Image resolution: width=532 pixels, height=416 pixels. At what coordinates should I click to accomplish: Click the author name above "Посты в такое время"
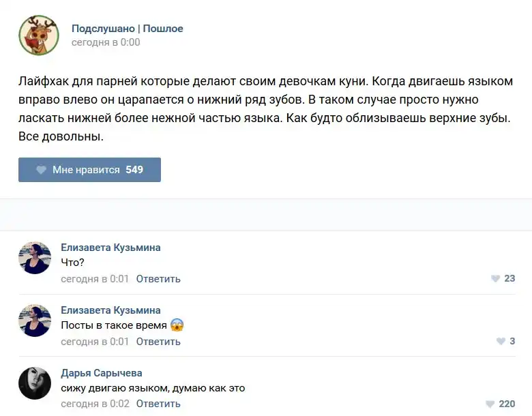click(x=110, y=310)
